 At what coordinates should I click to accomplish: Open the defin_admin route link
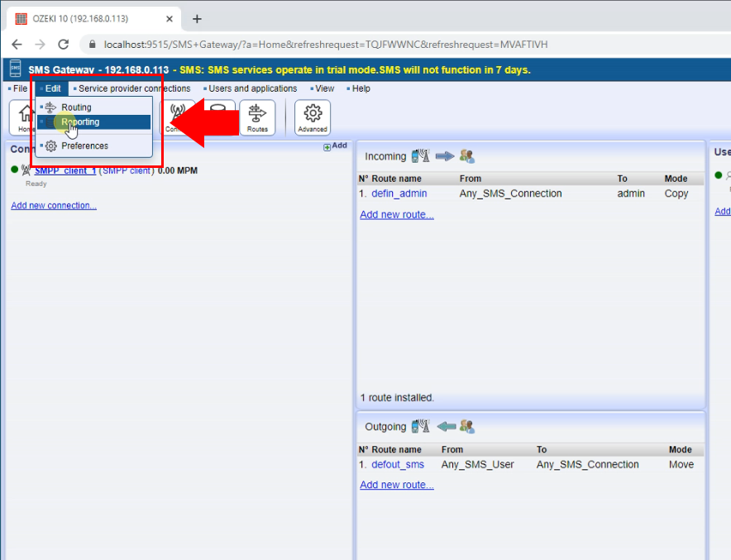(x=399, y=194)
